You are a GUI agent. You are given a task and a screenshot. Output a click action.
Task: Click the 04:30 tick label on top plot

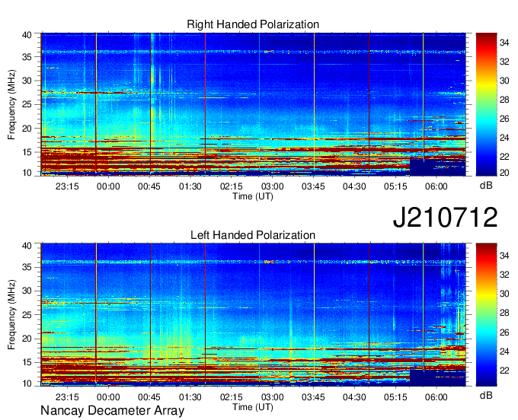point(354,186)
